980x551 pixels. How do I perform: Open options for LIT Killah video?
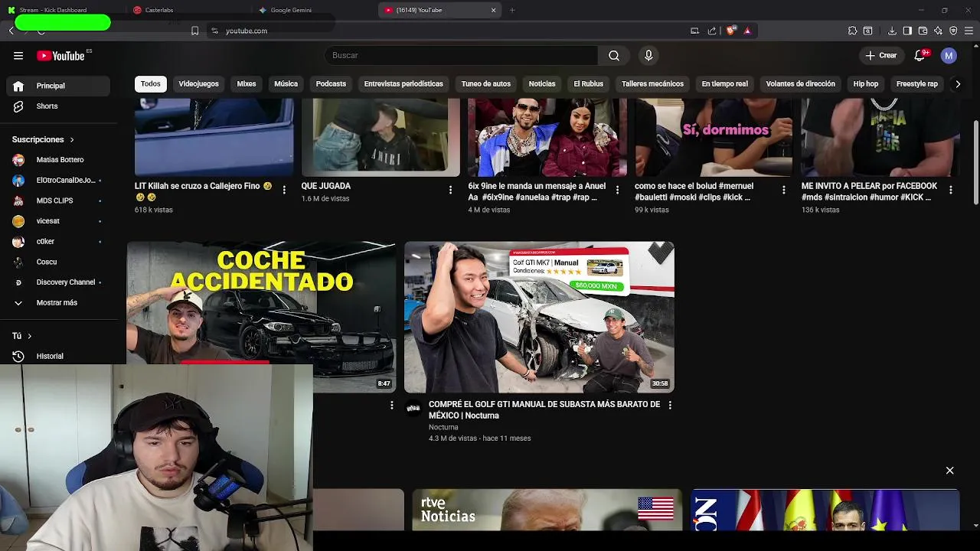pos(284,190)
